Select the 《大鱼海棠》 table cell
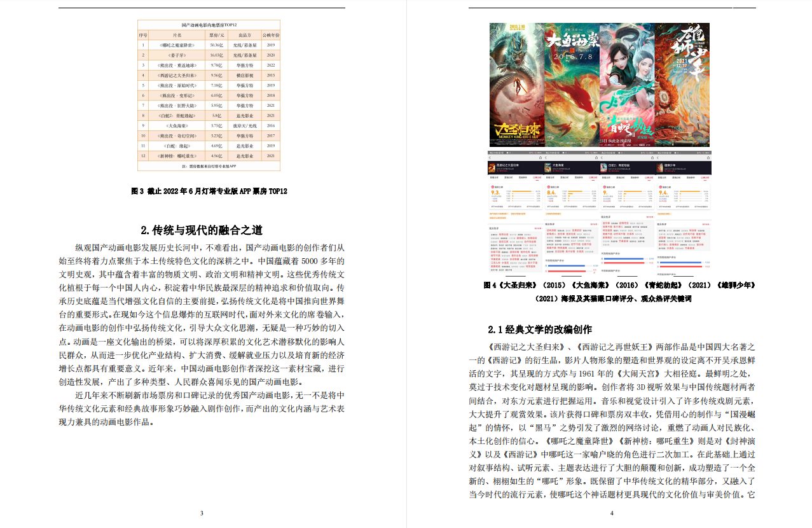This screenshot has width=812, height=528. tap(177, 126)
